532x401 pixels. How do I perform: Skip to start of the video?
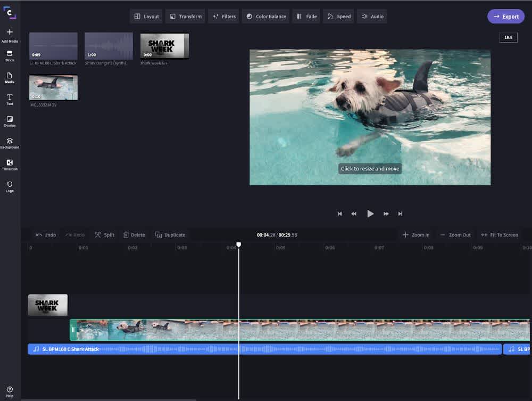click(x=339, y=214)
